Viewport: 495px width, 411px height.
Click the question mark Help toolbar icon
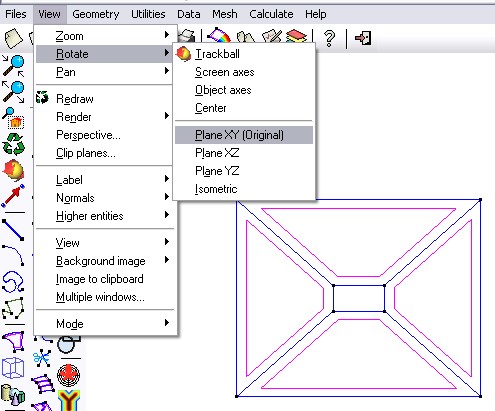tap(329, 38)
